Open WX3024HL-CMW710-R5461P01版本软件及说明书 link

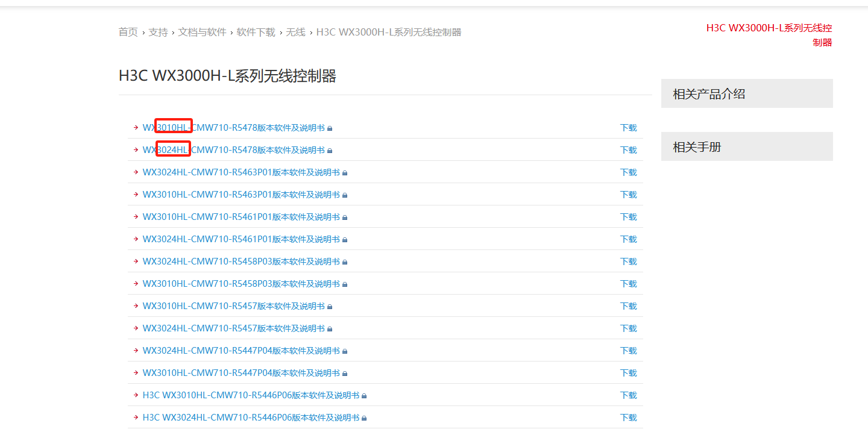point(241,239)
